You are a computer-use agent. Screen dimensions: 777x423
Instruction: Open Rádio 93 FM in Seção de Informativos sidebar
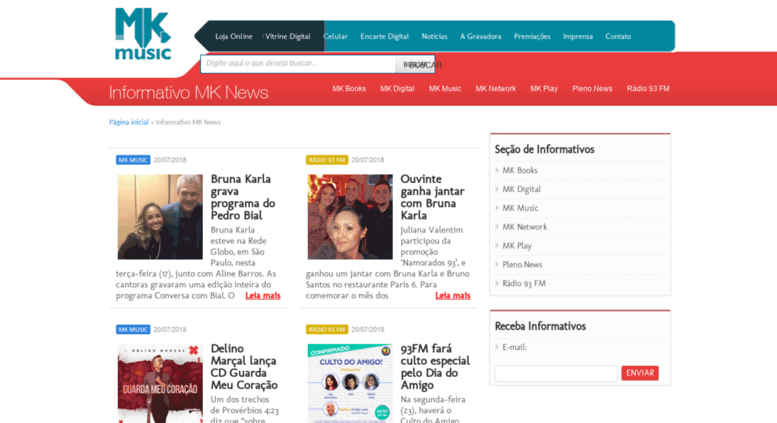point(524,283)
